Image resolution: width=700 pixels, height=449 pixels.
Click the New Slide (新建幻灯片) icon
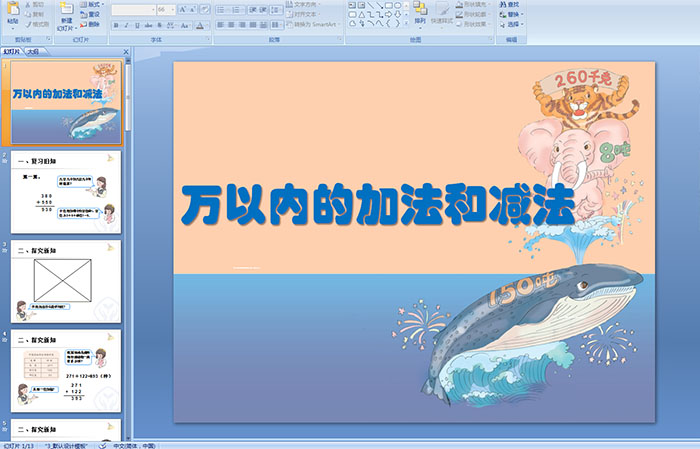67,9
